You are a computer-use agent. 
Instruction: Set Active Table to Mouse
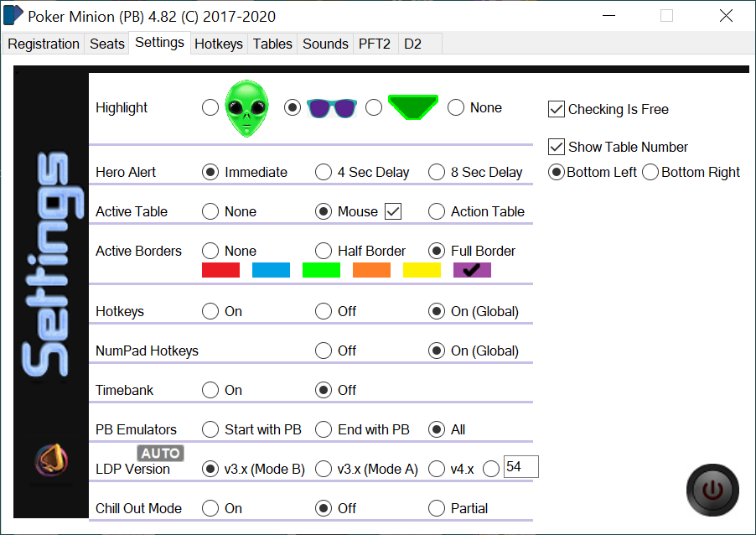tap(323, 211)
